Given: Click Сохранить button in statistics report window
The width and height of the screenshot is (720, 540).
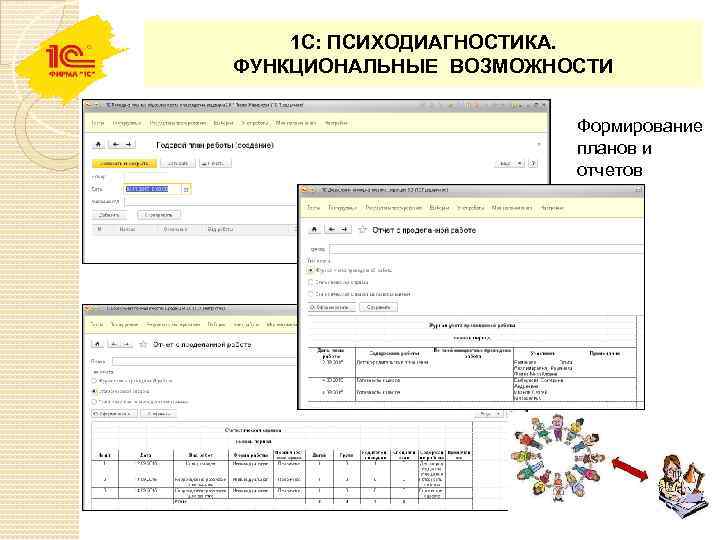Looking at the screenshot, I should coord(159,414).
